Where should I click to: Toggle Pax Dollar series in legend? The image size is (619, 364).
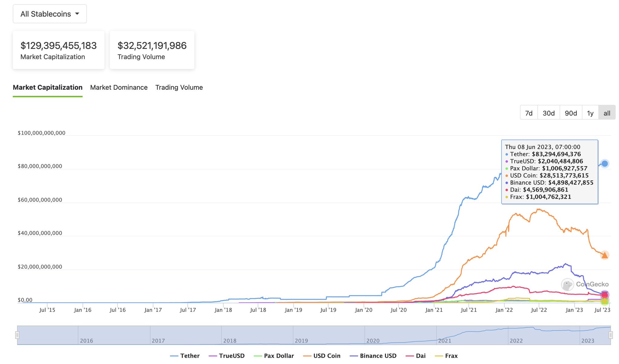[x=274, y=356]
